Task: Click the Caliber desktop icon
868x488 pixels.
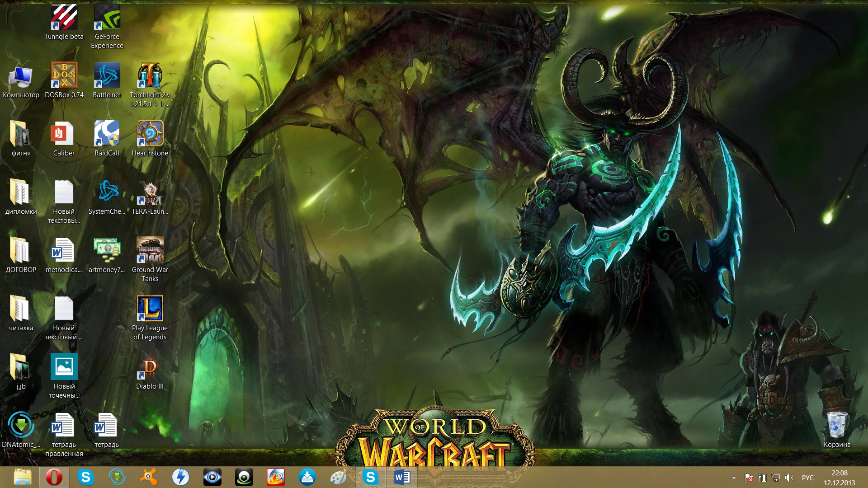Action: point(64,139)
